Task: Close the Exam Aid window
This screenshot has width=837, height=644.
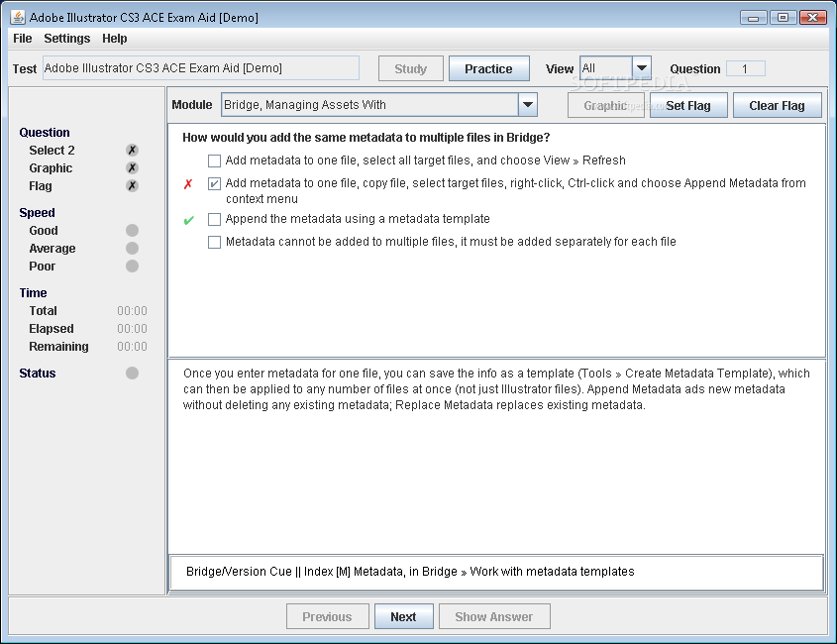Action: (813, 18)
